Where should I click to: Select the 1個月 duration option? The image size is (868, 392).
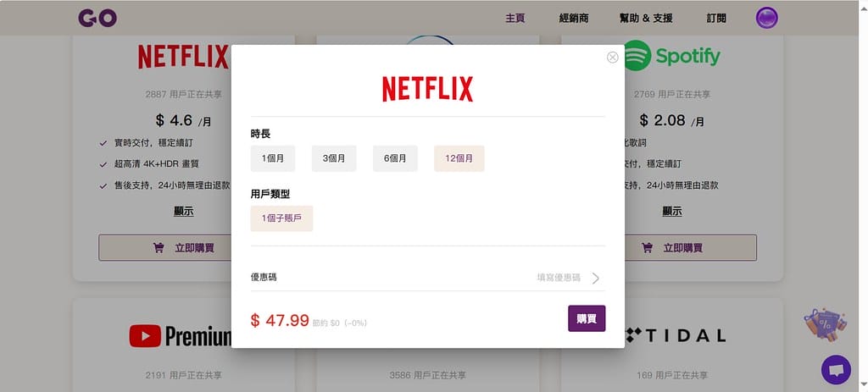tap(272, 158)
